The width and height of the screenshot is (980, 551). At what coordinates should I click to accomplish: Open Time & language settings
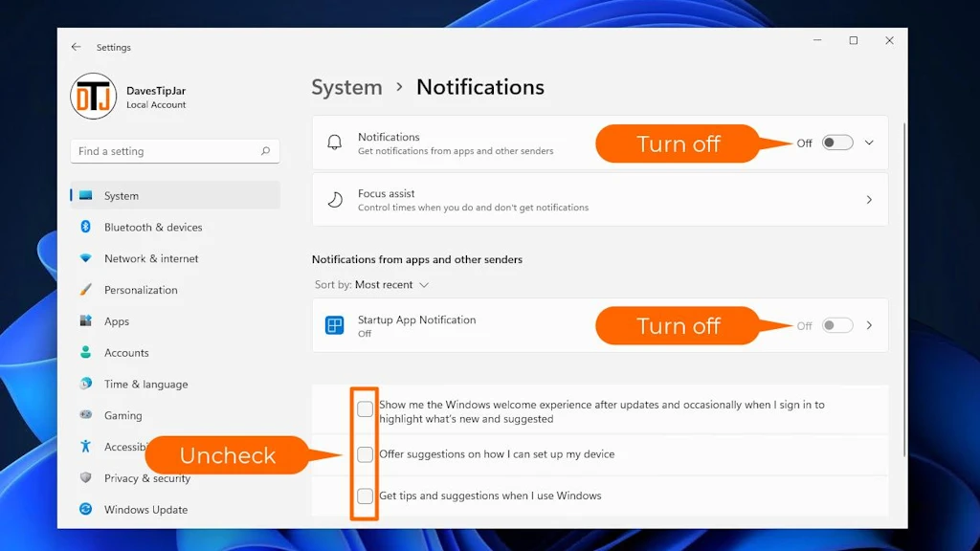175,384
